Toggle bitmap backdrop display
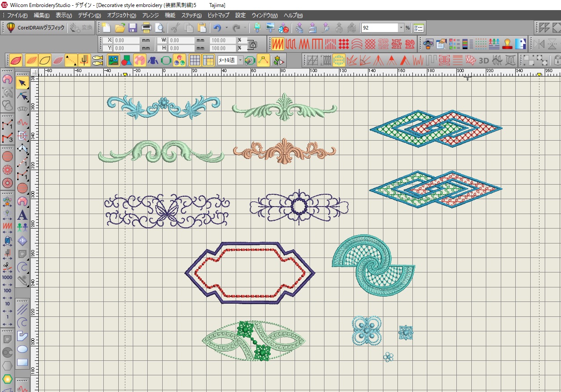This screenshot has height=392, width=561. click(x=113, y=60)
